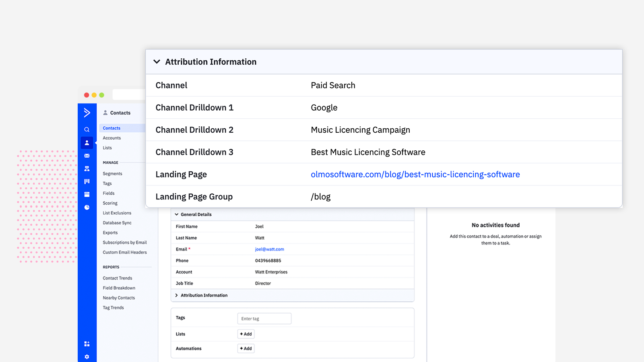This screenshot has height=362, width=644.
Task: Open Settings gear icon in sidebar
Action: (x=87, y=357)
